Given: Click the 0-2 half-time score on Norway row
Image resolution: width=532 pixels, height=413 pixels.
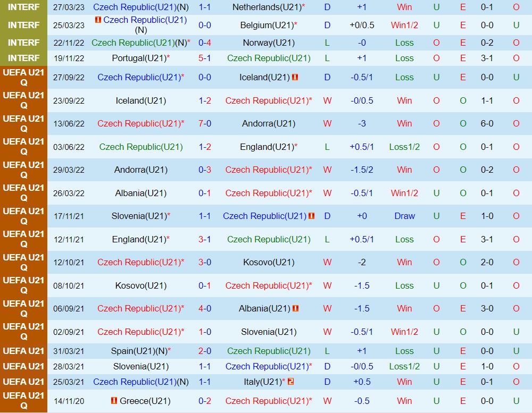Looking at the screenshot, I should [487, 43].
